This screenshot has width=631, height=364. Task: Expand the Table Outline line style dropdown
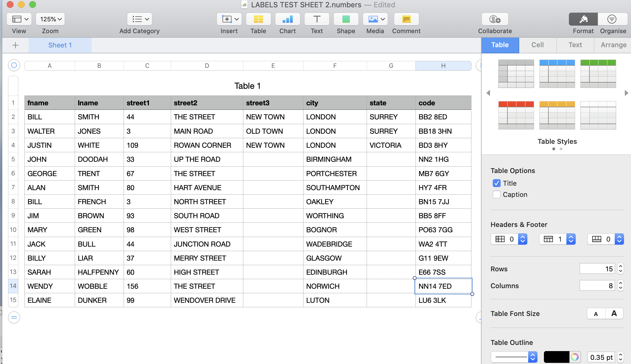pyautogui.click(x=533, y=357)
